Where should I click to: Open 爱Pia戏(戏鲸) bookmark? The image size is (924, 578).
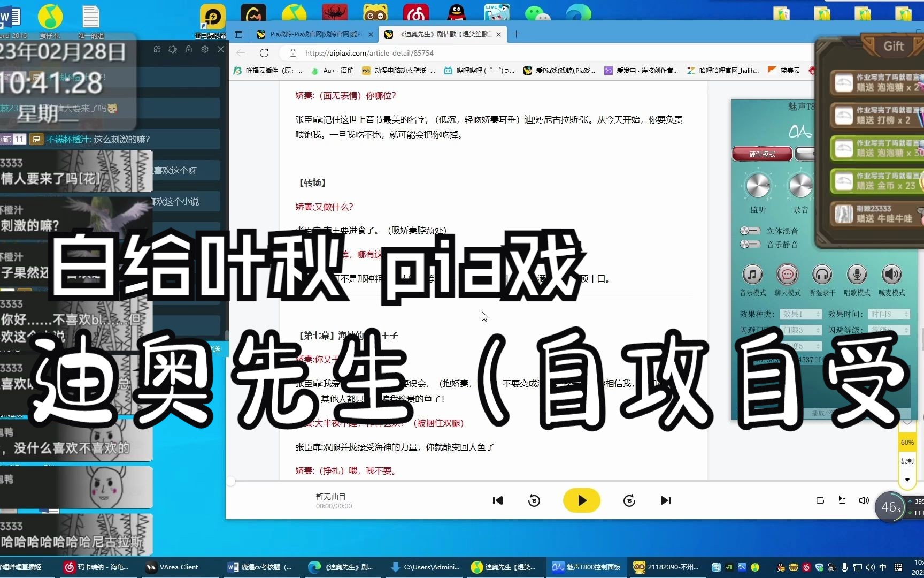coord(559,70)
